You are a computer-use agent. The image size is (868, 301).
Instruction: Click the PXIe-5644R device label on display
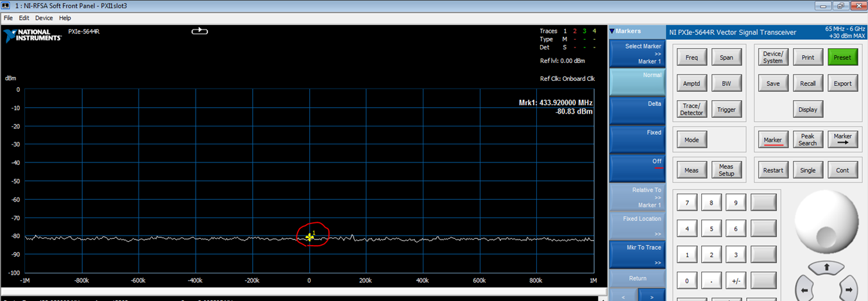(x=83, y=31)
